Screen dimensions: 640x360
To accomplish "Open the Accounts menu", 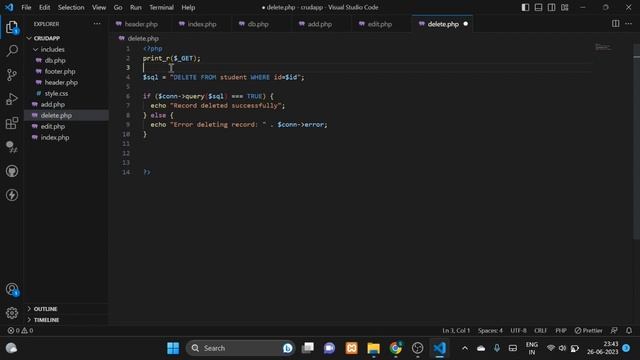I will (x=12, y=289).
